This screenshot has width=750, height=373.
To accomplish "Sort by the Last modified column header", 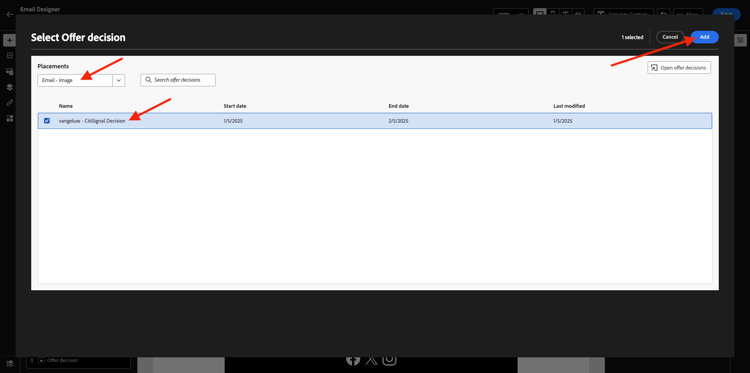I will [x=569, y=106].
